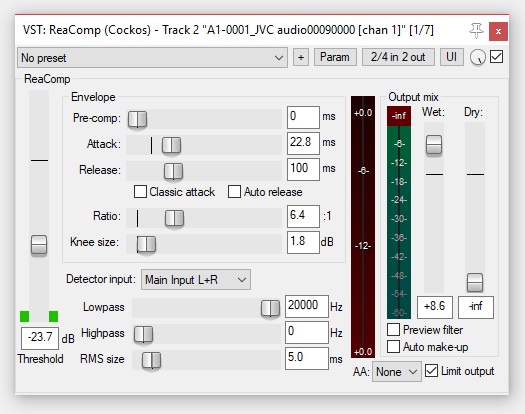This screenshot has width=525, height=414.
Task: Click the Threshold slider handle
Action: (x=39, y=245)
